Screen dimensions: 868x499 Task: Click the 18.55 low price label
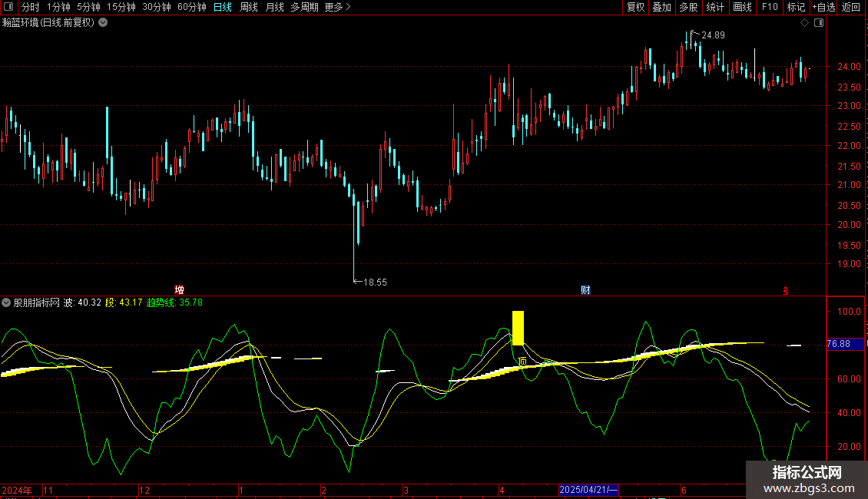click(x=375, y=283)
